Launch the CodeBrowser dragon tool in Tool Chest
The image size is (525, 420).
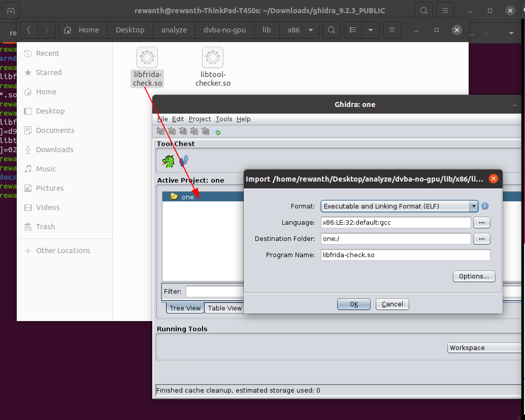[x=168, y=161]
